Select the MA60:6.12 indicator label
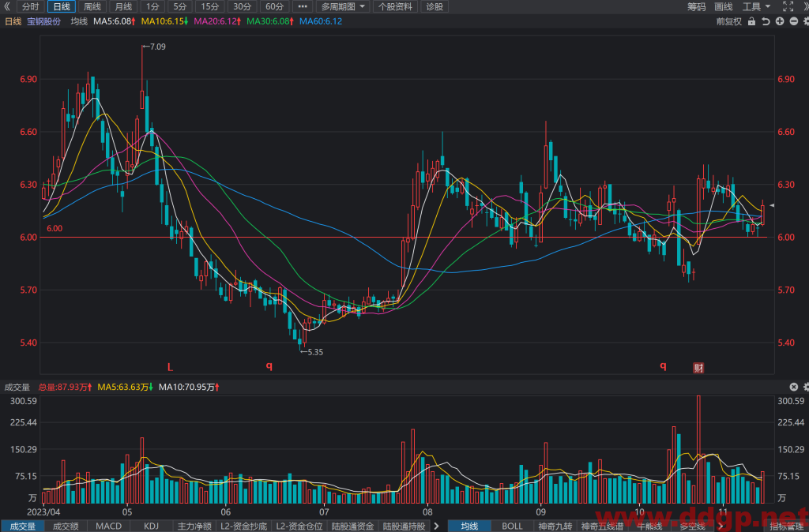The image size is (809, 532). [321, 21]
